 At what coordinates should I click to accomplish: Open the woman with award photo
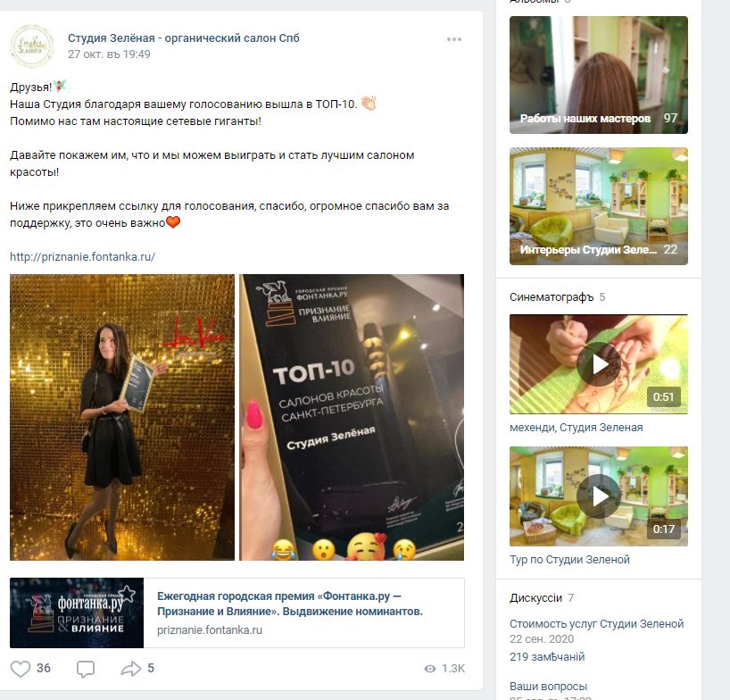click(x=122, y=417)
